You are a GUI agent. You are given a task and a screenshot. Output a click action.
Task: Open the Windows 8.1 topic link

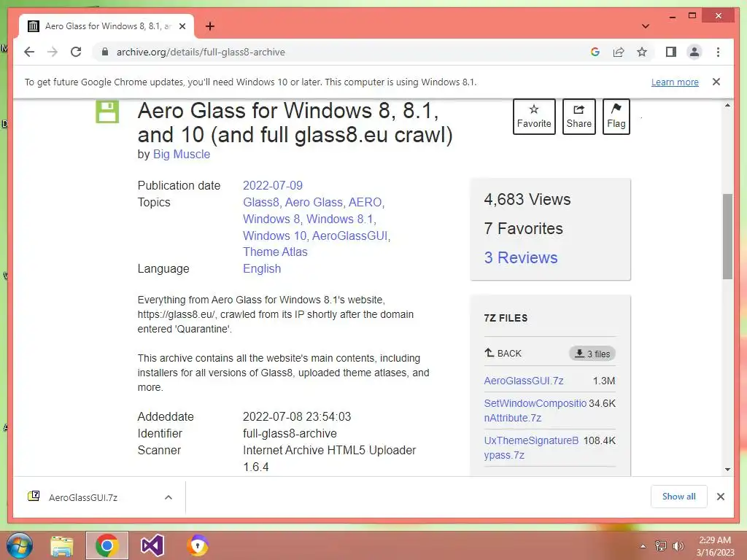coord(340,219)
